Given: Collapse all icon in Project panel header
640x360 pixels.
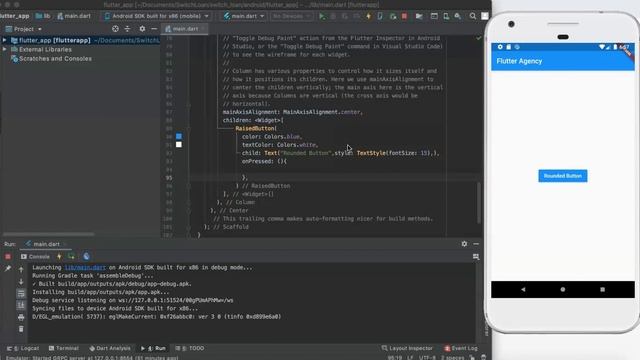Looking at the screenshot, I should 127,29.
